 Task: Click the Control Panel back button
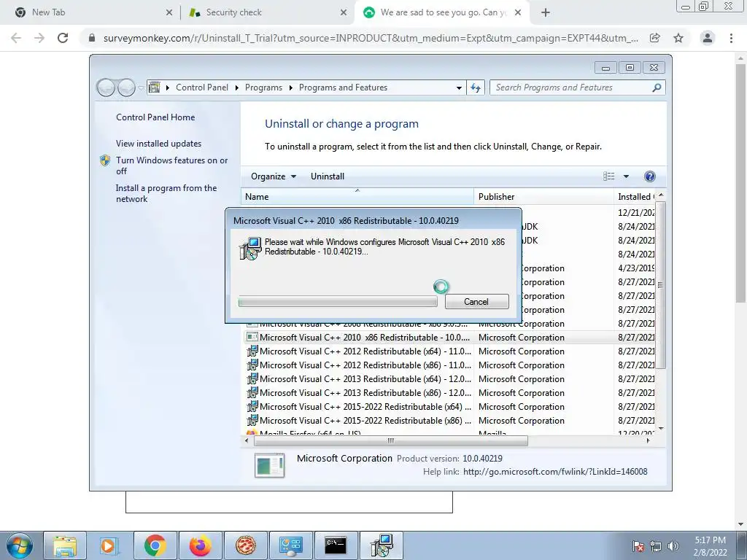106,87
